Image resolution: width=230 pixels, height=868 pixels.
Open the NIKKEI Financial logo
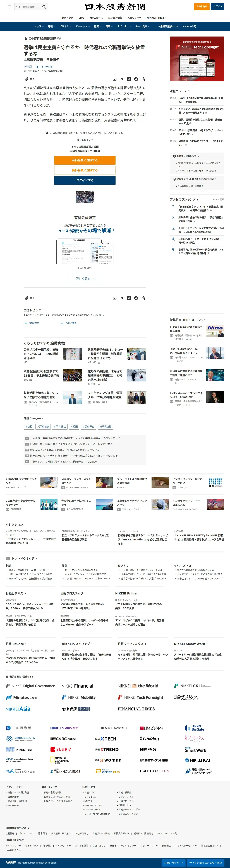(77, 686)
